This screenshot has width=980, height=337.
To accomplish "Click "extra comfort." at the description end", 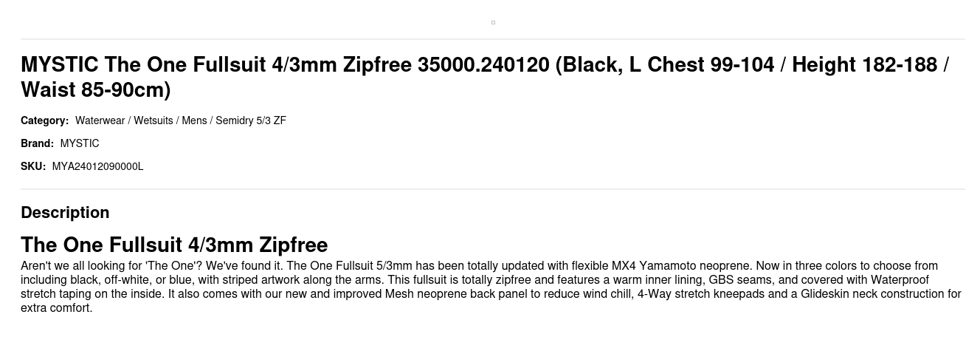I will [x=56, y=308].
